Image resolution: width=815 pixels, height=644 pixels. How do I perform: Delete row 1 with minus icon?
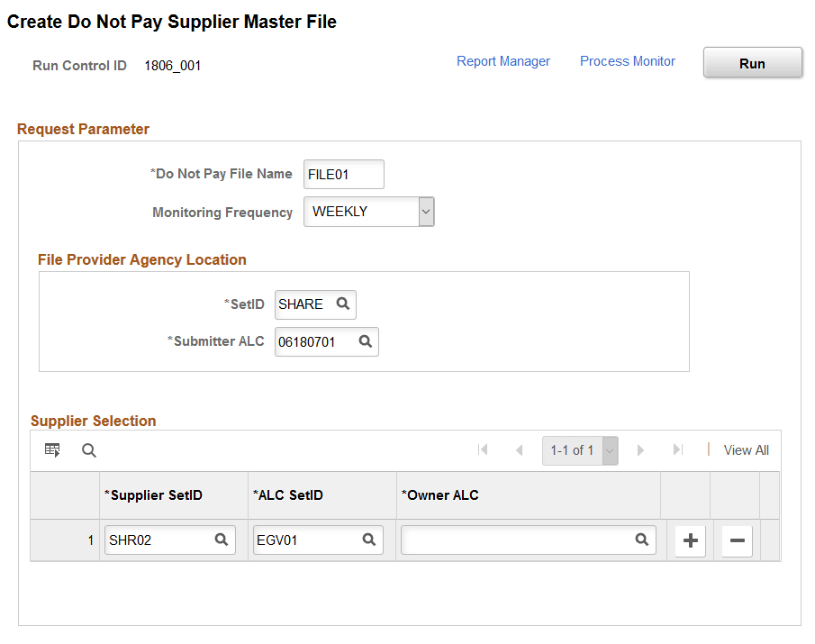coord(736,540)
